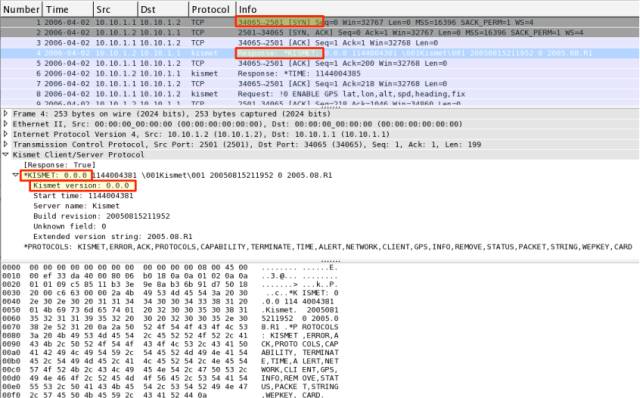The width and height of the screenshot is (640, 398).
Task: Expand the Frame 4 details row
Action: point(6,113)
